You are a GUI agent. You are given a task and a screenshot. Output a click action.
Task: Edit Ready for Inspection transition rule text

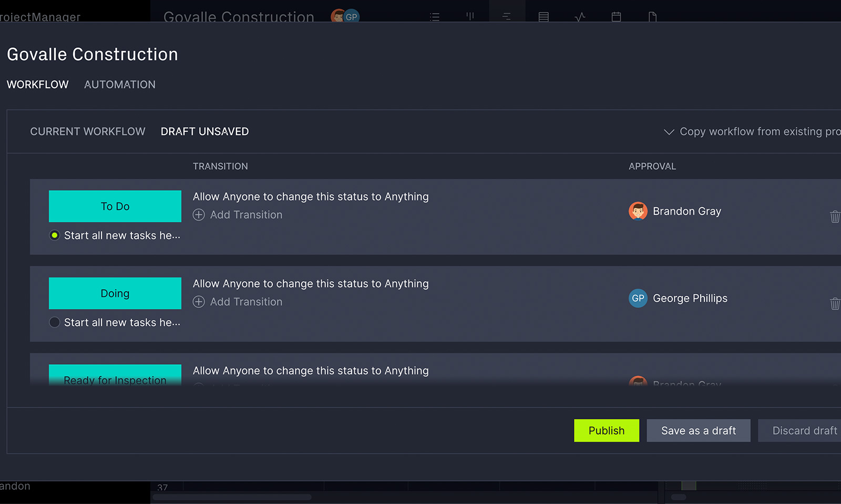click(311, 371)
